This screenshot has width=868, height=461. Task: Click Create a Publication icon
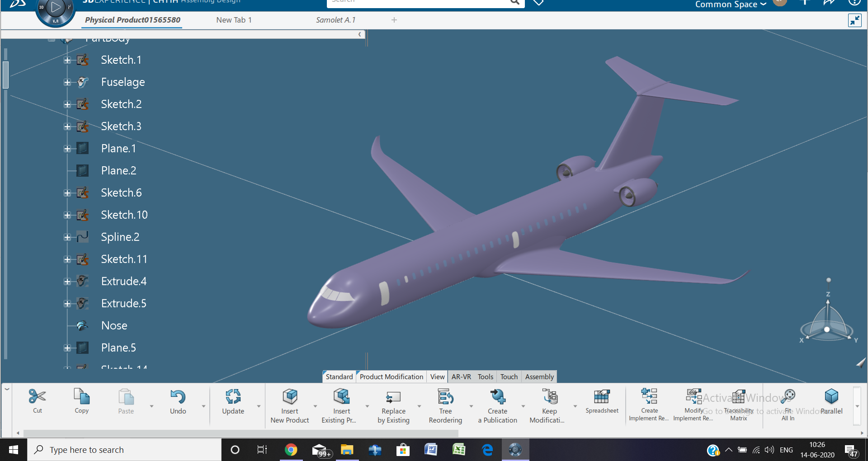pos(498,396)
